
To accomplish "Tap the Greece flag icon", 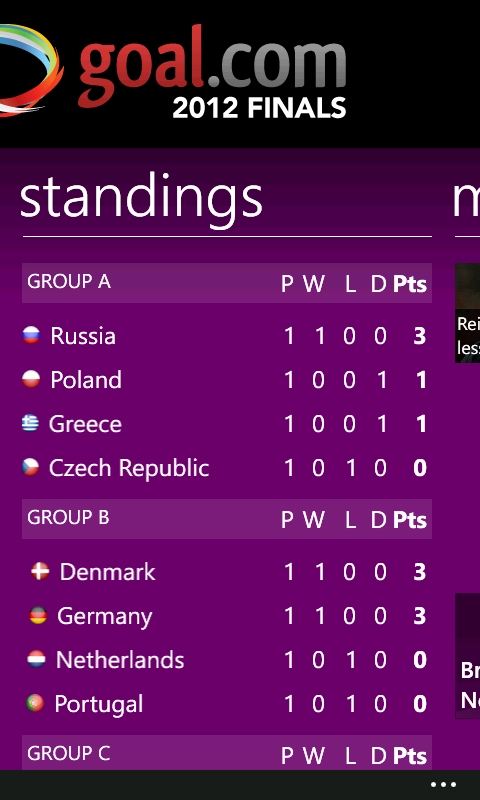I will tap(31, 423).
